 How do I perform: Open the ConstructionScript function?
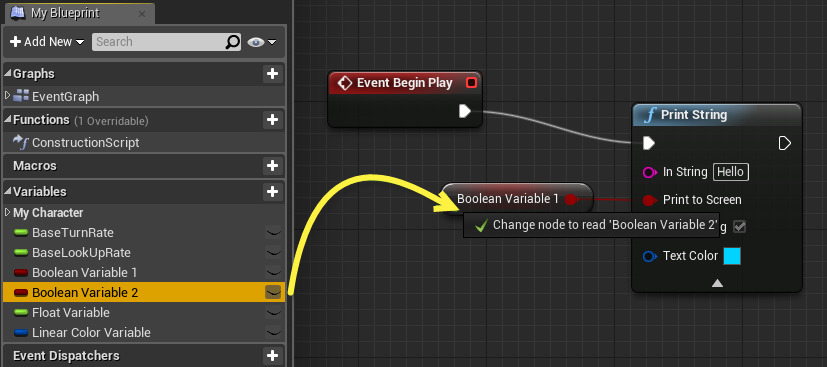85,142
